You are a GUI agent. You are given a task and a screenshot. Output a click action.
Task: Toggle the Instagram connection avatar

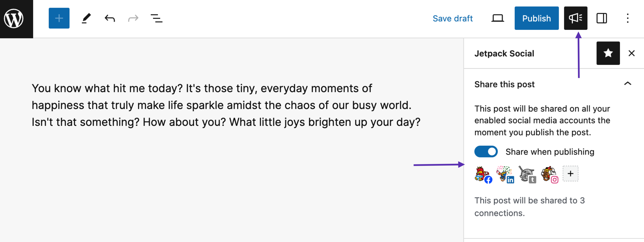pyautogui.click(x=549, y=174)
